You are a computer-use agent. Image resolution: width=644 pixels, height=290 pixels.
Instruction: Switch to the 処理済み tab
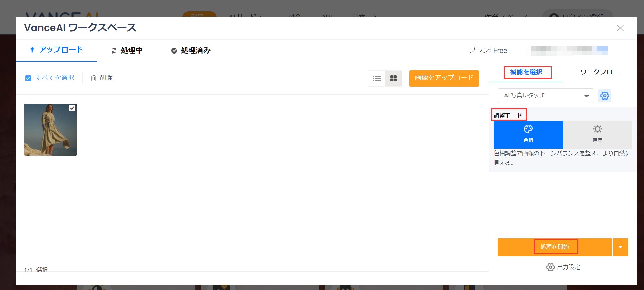coord(191,50)
